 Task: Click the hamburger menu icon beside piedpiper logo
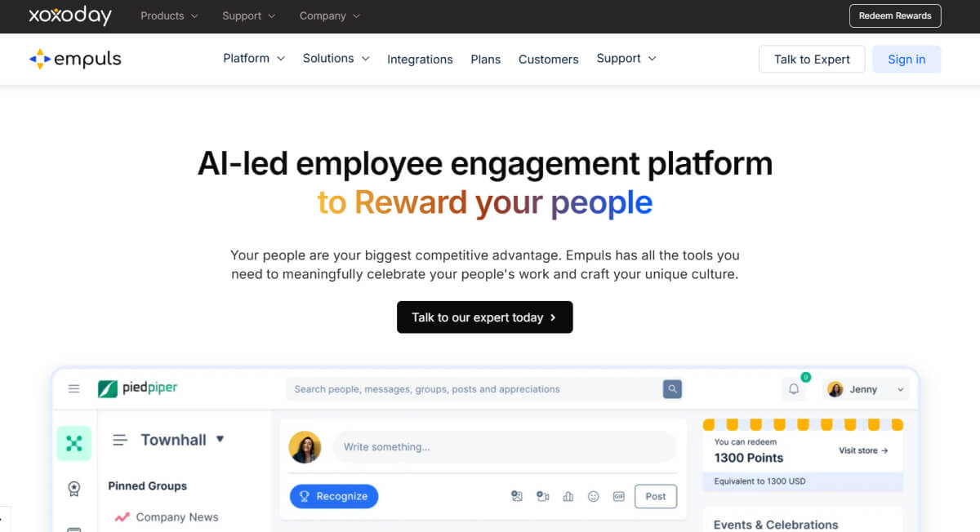point(73,389)
